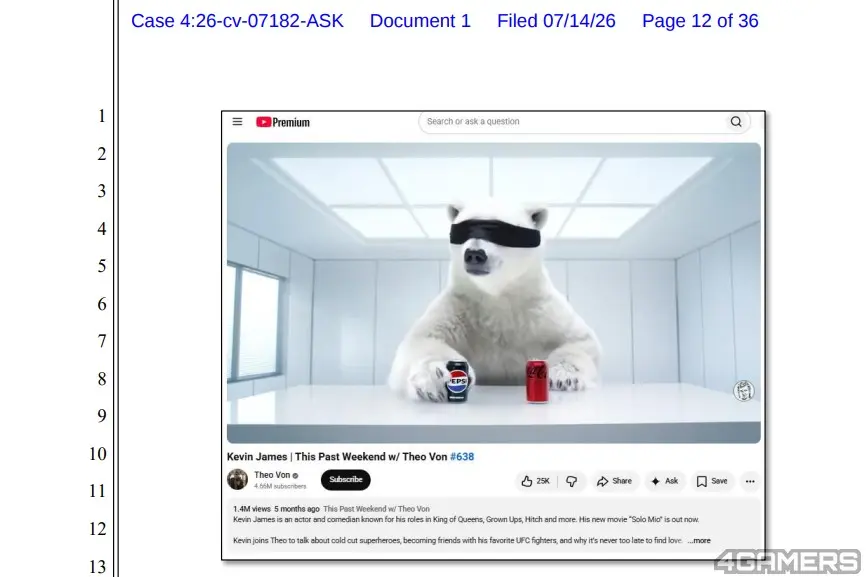This screenshot has height=577, width=866.
Task: Click the 'Document 1' header text
Action: [x=420, y=21]
